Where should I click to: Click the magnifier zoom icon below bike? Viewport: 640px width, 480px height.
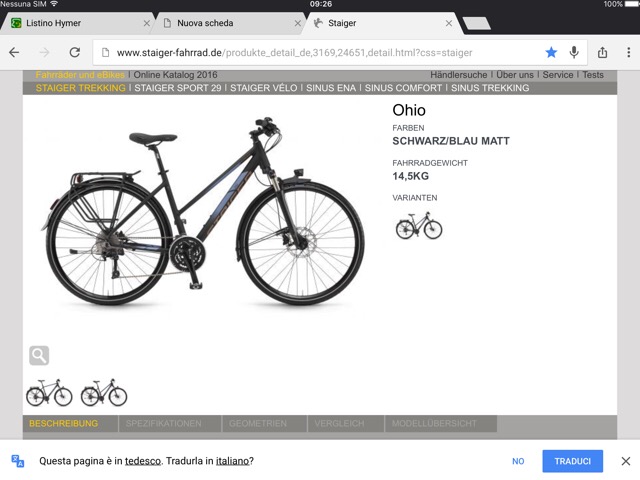click(39, 356)
